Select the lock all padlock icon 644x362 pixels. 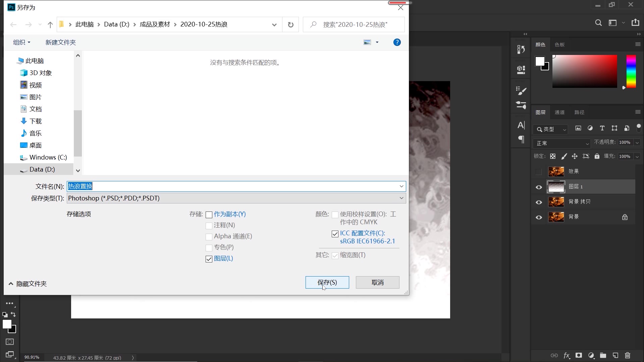click(x=597, y=156)
